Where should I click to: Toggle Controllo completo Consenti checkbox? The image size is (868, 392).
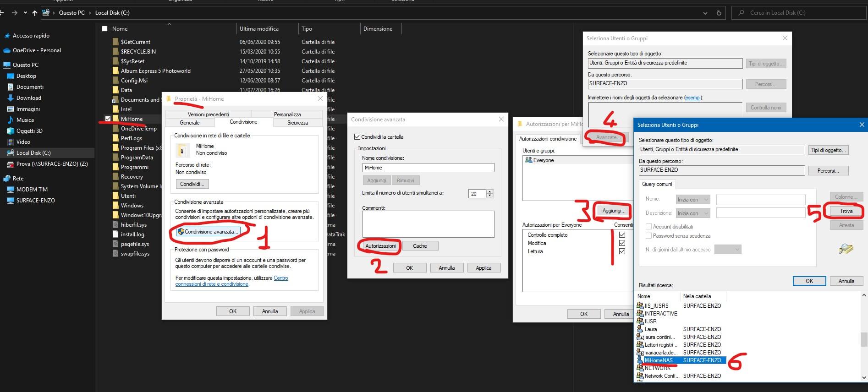(622, 235)
